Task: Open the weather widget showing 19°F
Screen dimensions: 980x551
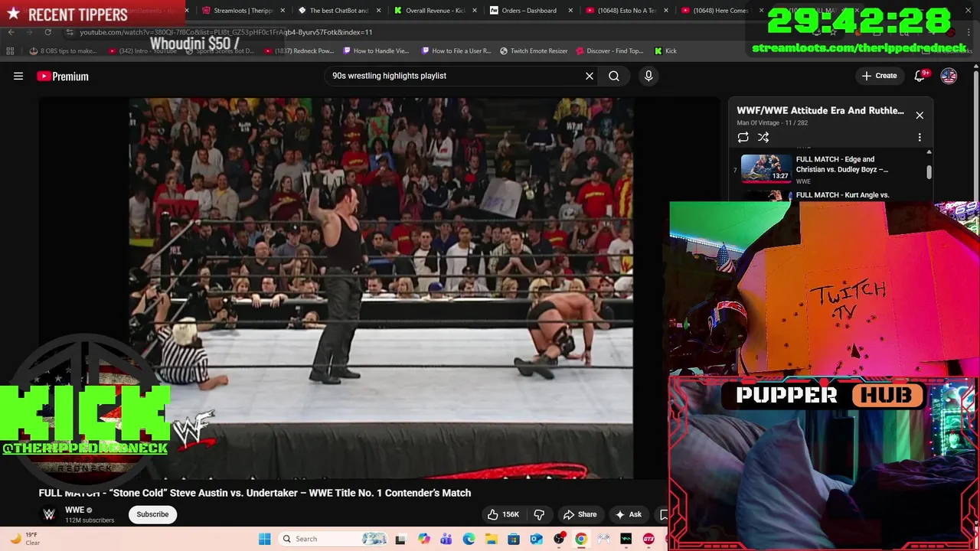Action: (x=24, y=539)
